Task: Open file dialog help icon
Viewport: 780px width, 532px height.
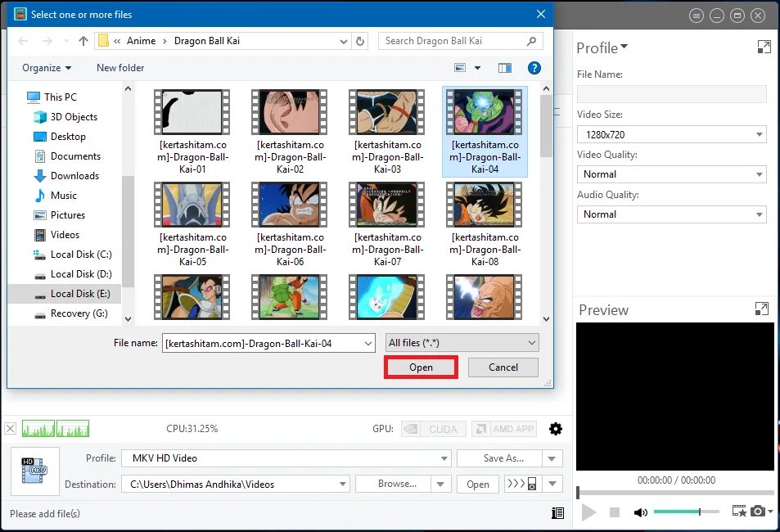Action: click(x=534, y=68)
